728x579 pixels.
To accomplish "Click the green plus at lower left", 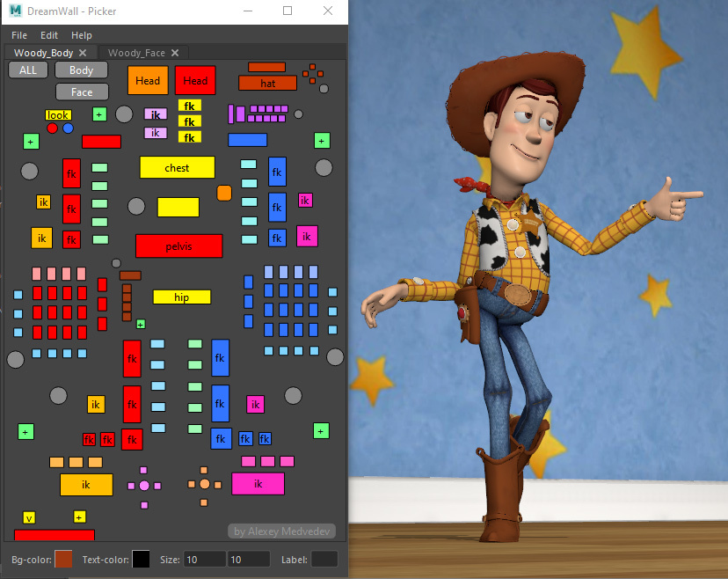I will point(25,432).
